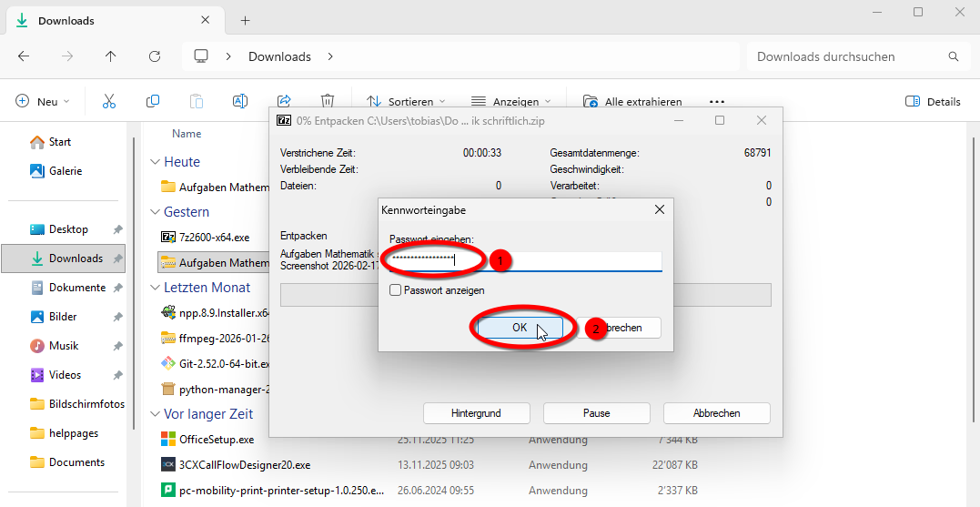Viewport: 980px width, 507px height.
Task: Select Downloads in the sidebar
Action: pyautogui.click(x=63, y=259)
